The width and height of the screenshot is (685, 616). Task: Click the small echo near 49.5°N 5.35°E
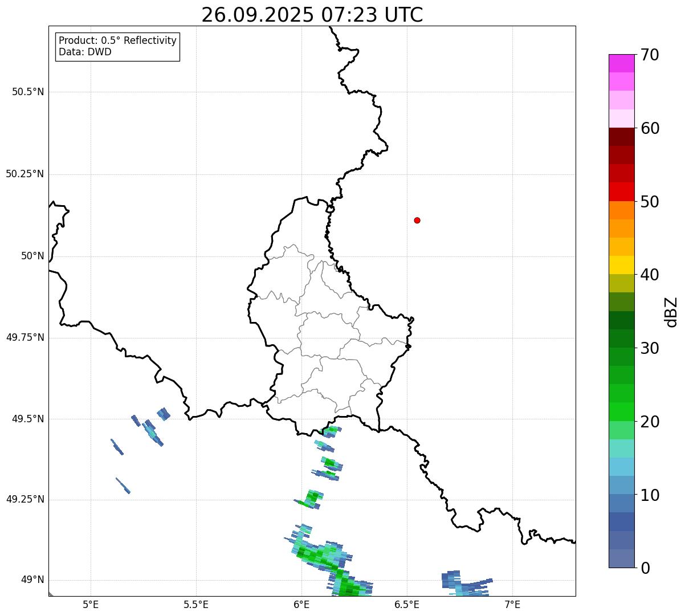click(x=164, y=414)
